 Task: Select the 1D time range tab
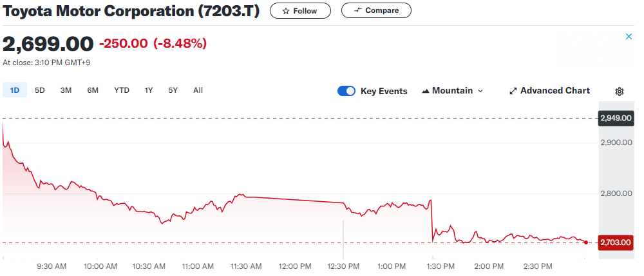[15, 90]
